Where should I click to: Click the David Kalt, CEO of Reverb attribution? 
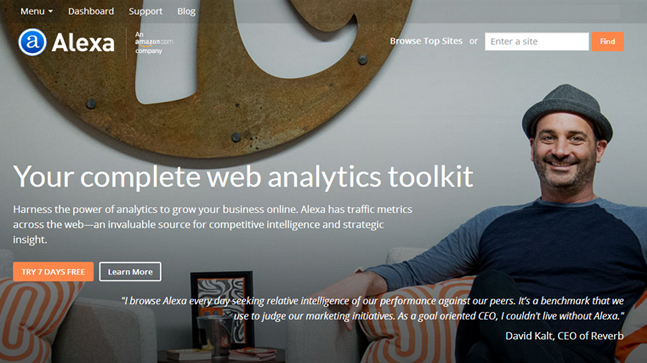coord(564,336)
